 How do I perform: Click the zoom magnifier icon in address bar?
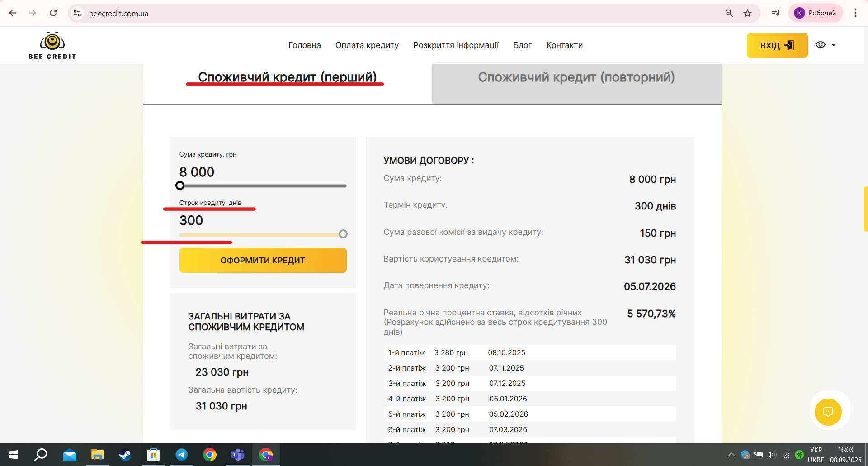tap(729, 13)
